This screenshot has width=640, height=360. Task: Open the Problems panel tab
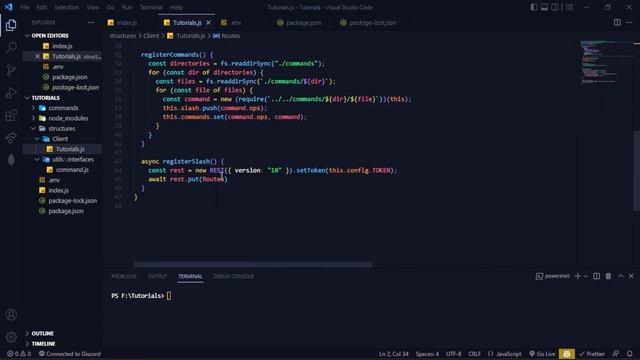point(124,276)
